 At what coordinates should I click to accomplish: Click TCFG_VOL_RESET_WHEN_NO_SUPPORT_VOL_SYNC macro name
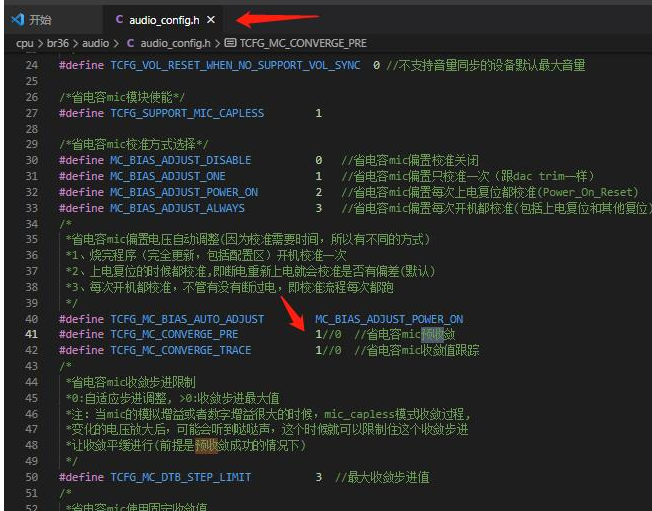[x=235, y=65]
